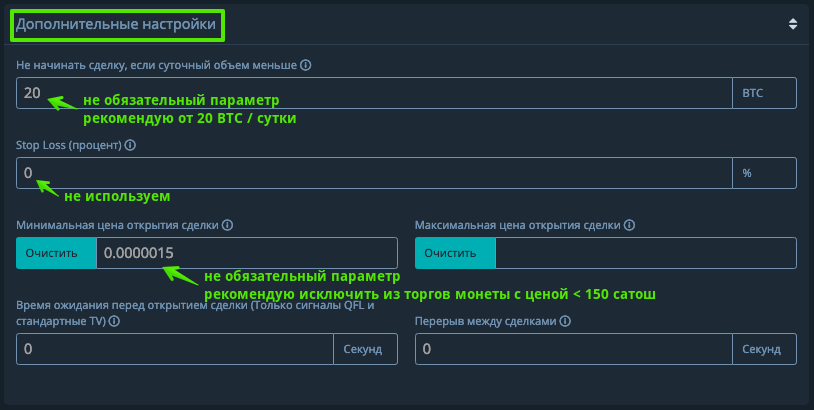
Task: Click the Секунд unit on wait time field
Action: click(x=365, y=349)
